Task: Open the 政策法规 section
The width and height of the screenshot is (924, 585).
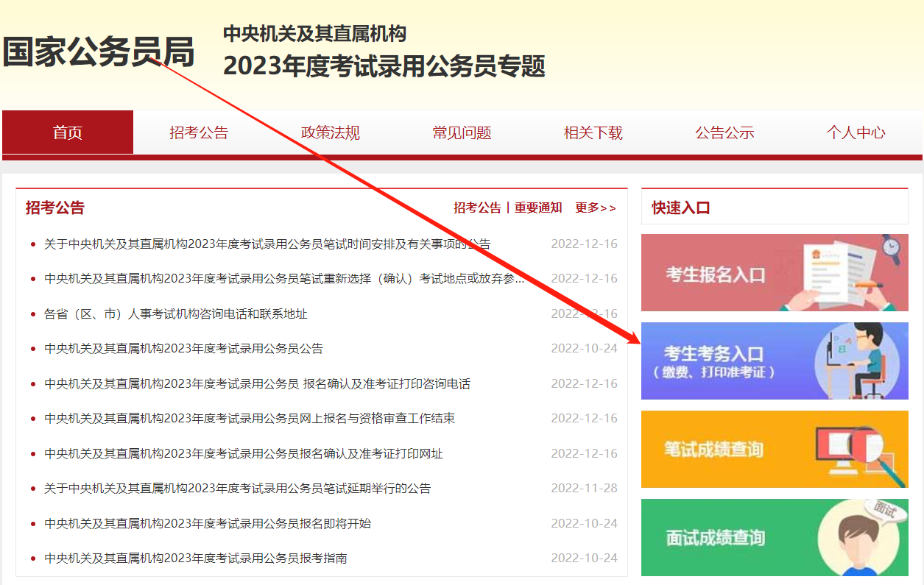Action: point(330,132)
